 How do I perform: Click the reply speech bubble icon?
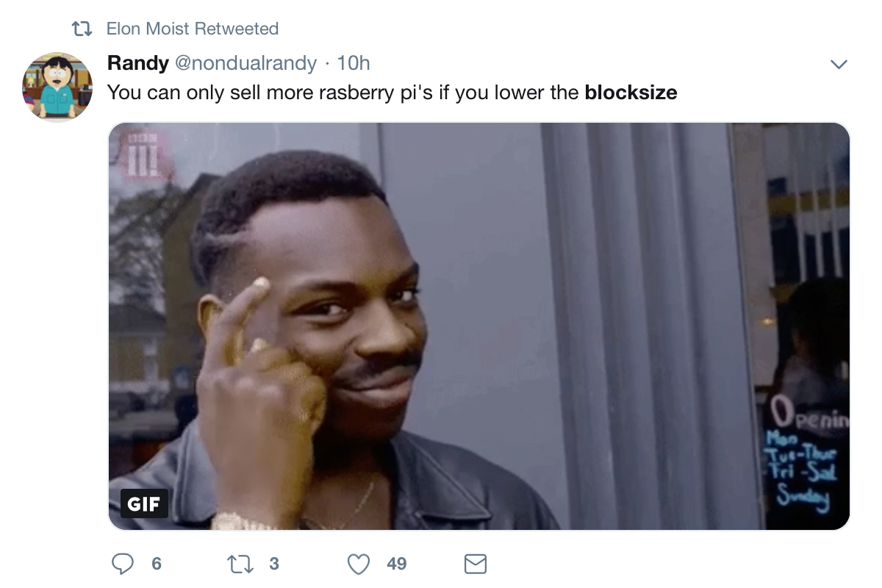pos(123,564)
